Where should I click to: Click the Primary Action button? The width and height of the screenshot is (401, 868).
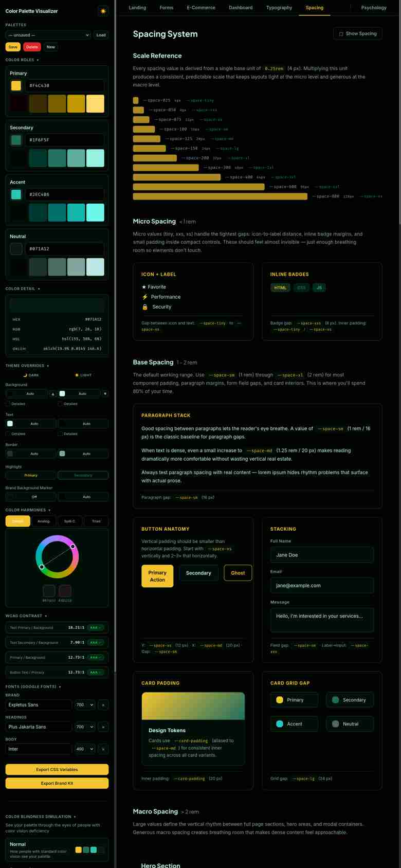click(157, 576)
